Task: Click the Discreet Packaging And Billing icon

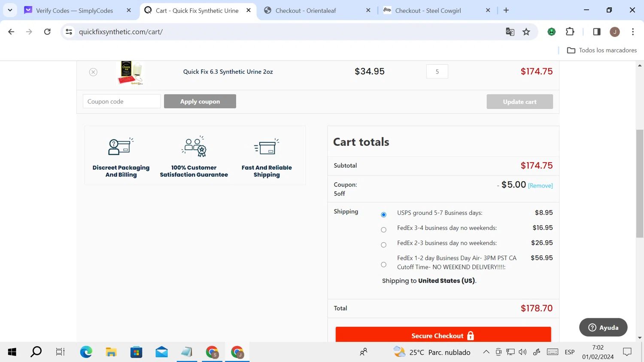Action: pos(121,147)
